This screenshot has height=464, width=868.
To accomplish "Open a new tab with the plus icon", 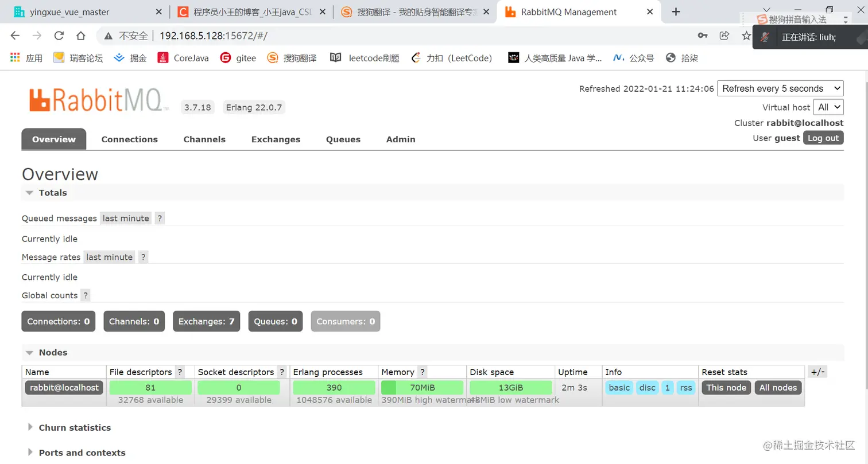I will 676,11.
